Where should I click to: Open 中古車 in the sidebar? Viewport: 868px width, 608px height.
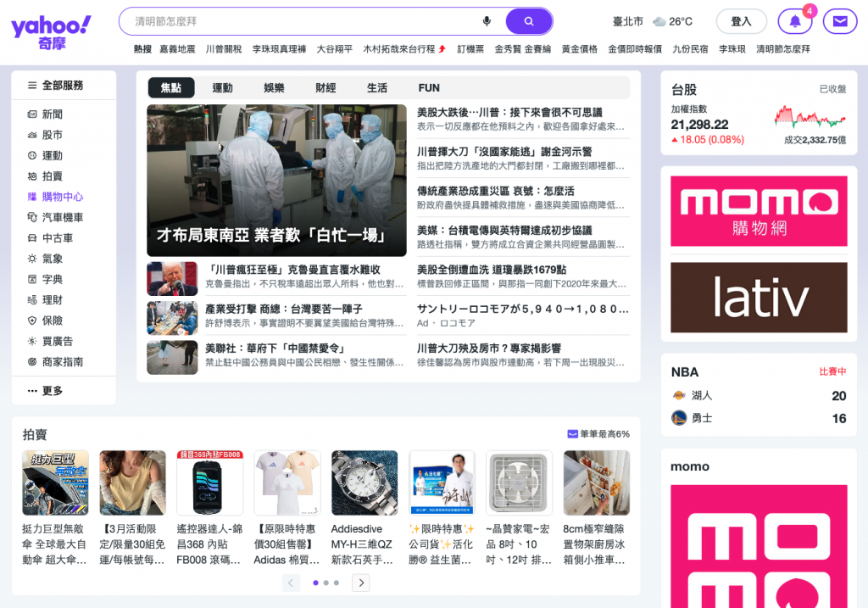(50, 238)
